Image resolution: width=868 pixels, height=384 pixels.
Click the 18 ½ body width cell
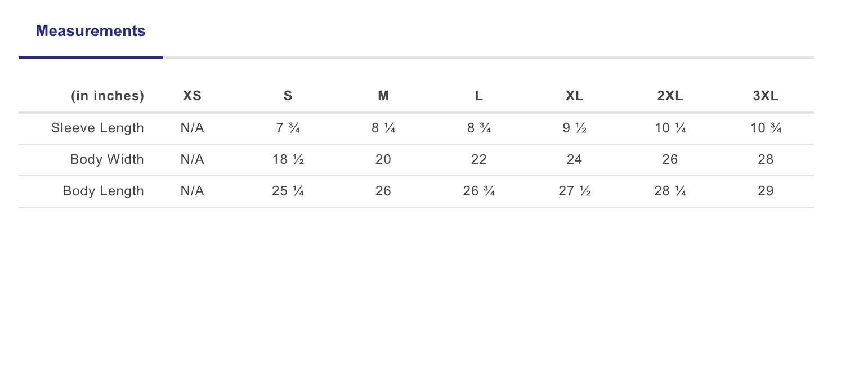click(x=288, y=159)
